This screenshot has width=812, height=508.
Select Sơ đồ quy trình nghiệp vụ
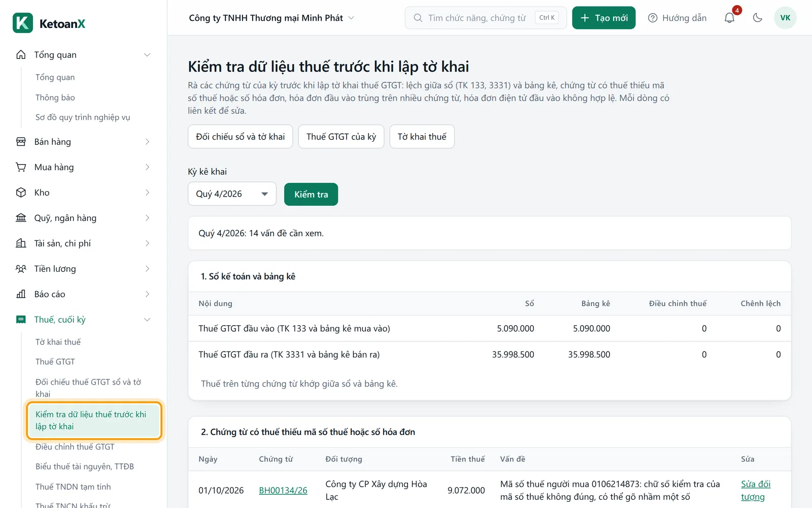[83, 117]
